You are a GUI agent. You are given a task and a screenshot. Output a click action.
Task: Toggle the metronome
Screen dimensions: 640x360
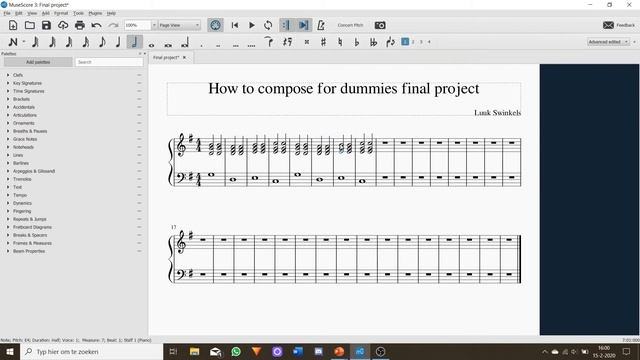pyautogui.click(x=321, y=25)
